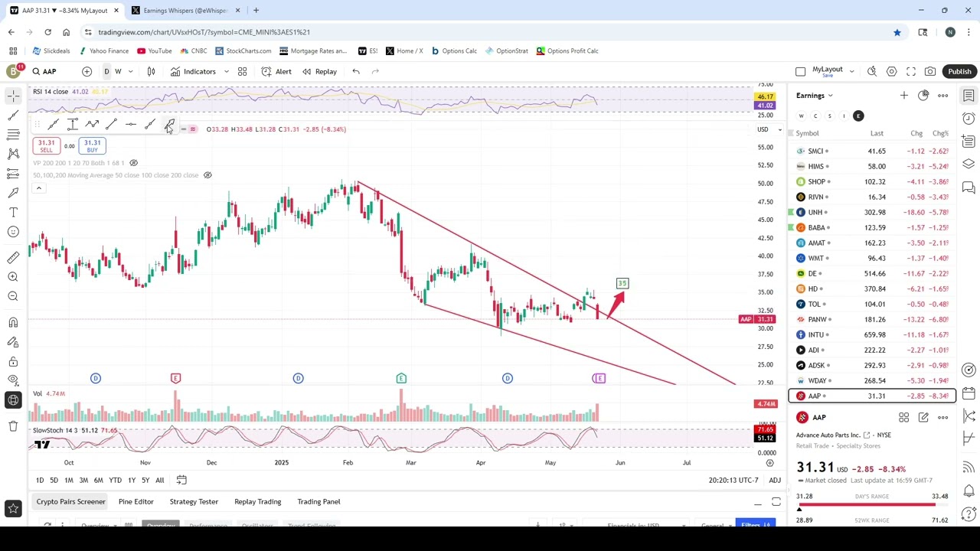The height and width of the screenshot is (551, 980).
Task: Hide all drawings with the eye icon
Action: [13, 380]
